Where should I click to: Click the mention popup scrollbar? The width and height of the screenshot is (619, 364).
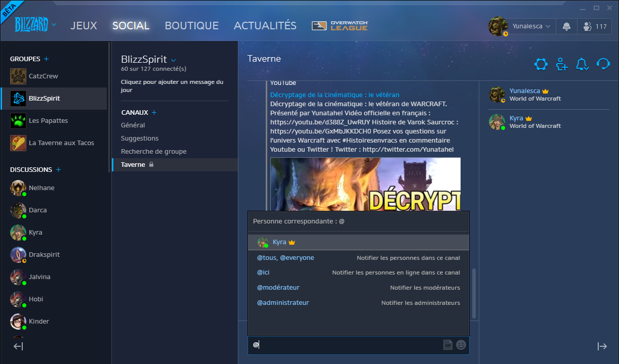point(474,293)
